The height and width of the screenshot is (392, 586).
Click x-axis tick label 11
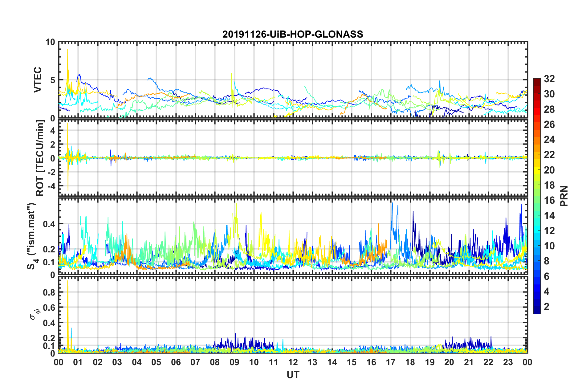(274, 362)
